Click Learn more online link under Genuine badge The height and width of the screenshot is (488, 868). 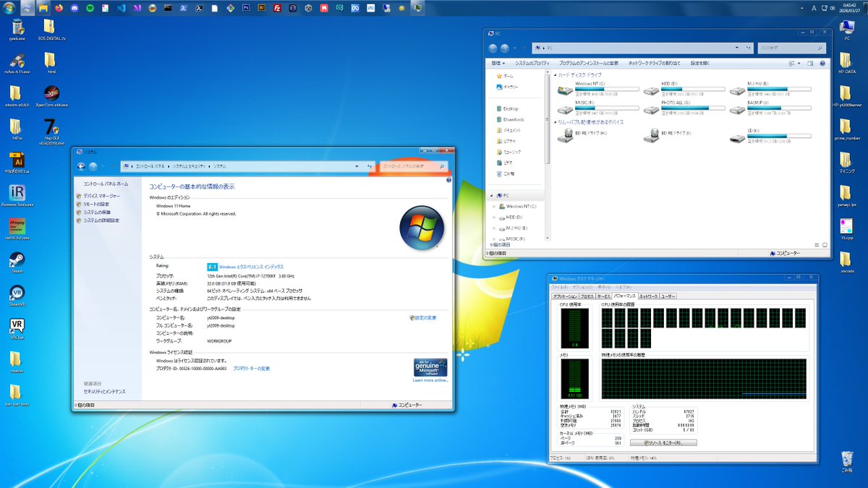click(430, 380)
